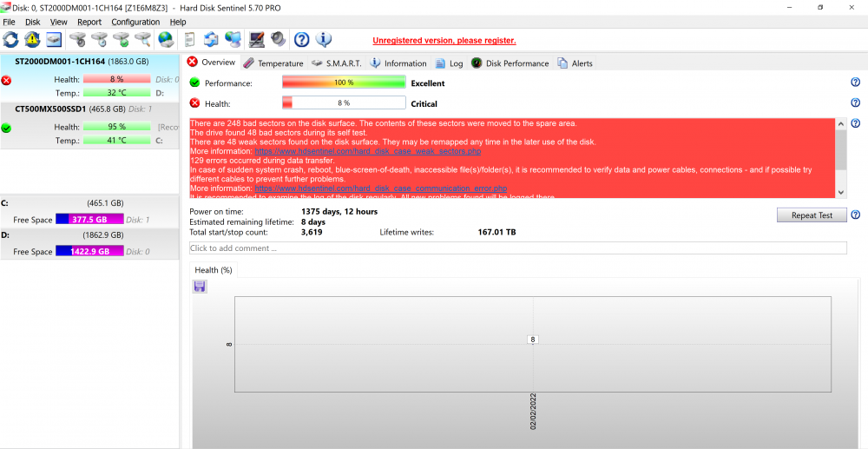Open the communication error information link
This screenshot has width=868, height=449.
point(381,188)
